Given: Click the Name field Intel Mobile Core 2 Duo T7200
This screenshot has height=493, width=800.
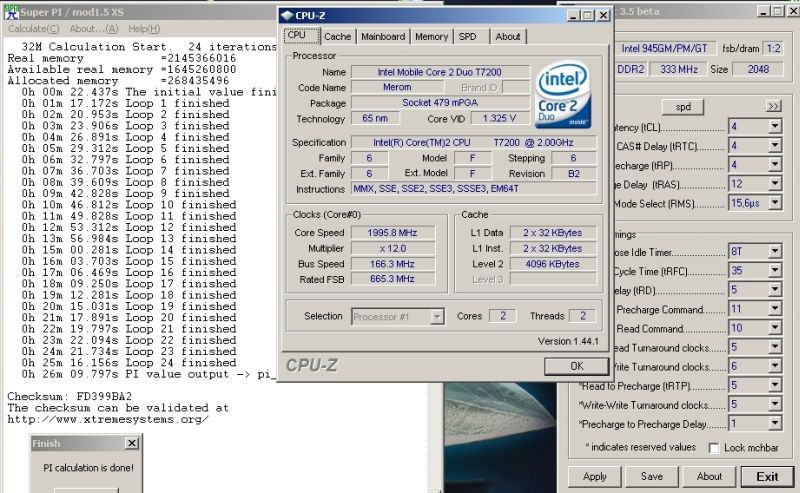Looking at the screenshot, I should [440, 72].
